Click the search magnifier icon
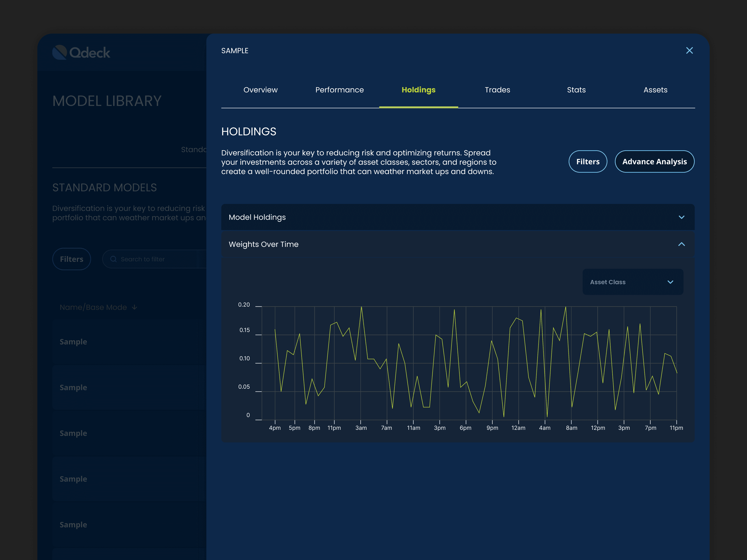This screenshot has height=560, width=747. point(113,259)
